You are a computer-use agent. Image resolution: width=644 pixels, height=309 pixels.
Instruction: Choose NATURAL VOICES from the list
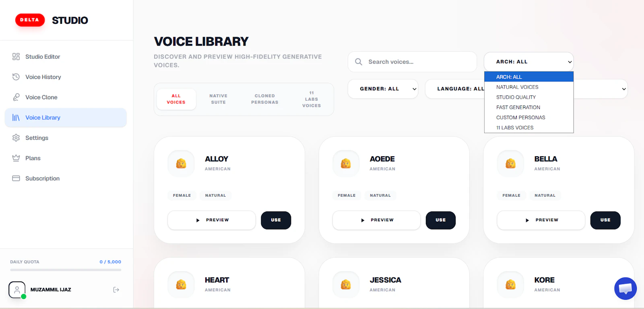point(529,87)
